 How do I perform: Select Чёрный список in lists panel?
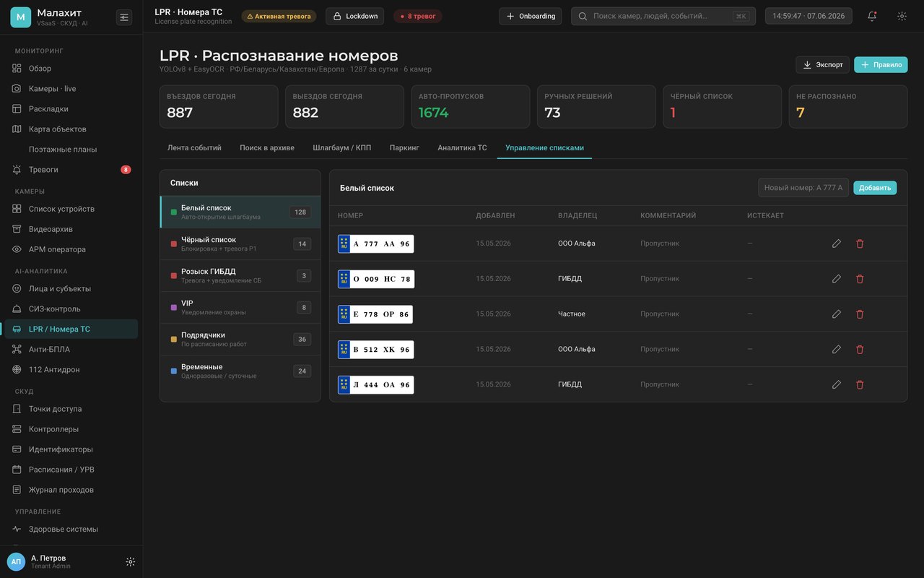click(240, 243)
